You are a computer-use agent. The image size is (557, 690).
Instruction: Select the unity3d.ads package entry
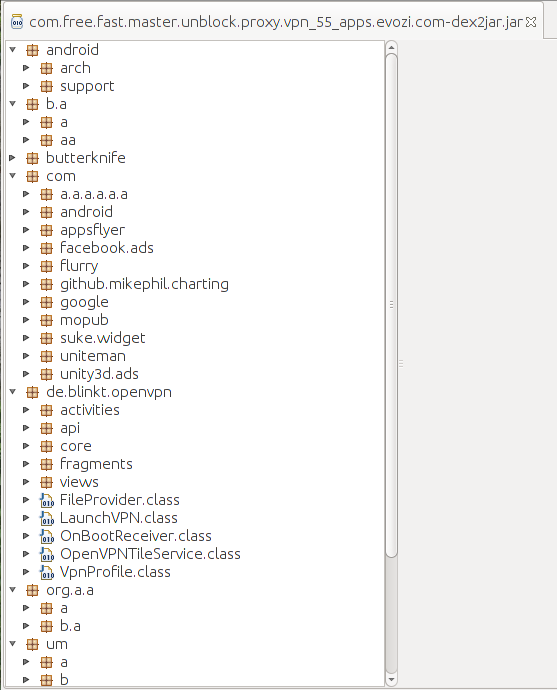point(99,374)
